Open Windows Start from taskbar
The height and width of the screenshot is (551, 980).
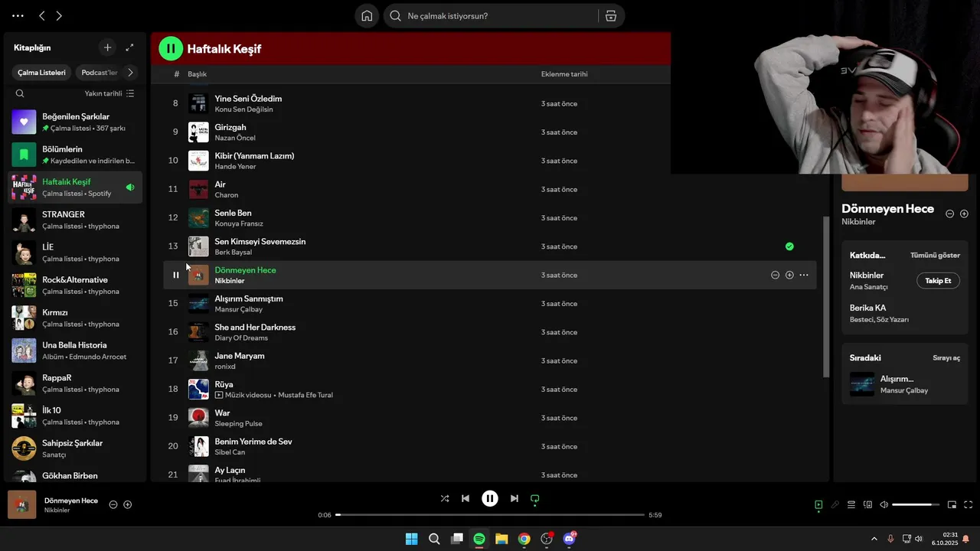pyautogui.click(x=411, y=539)
